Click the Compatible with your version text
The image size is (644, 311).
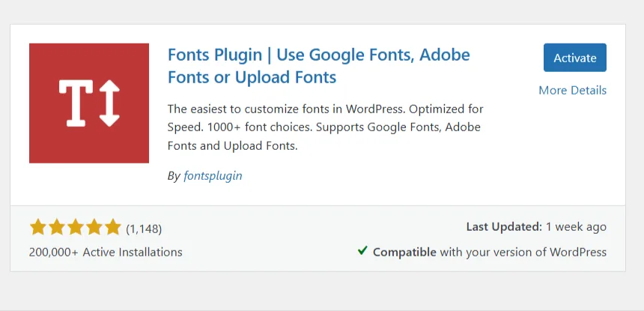point(490,252)
